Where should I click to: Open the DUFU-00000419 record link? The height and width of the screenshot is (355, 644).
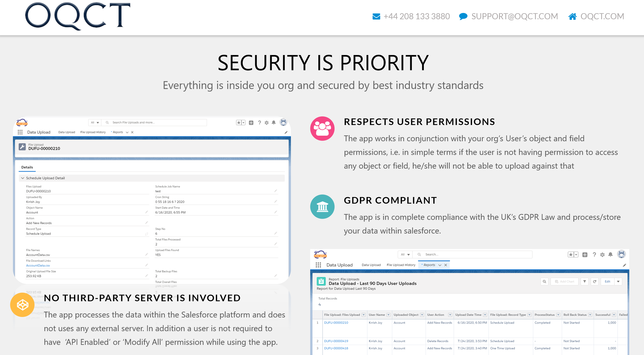click(336, 341)
